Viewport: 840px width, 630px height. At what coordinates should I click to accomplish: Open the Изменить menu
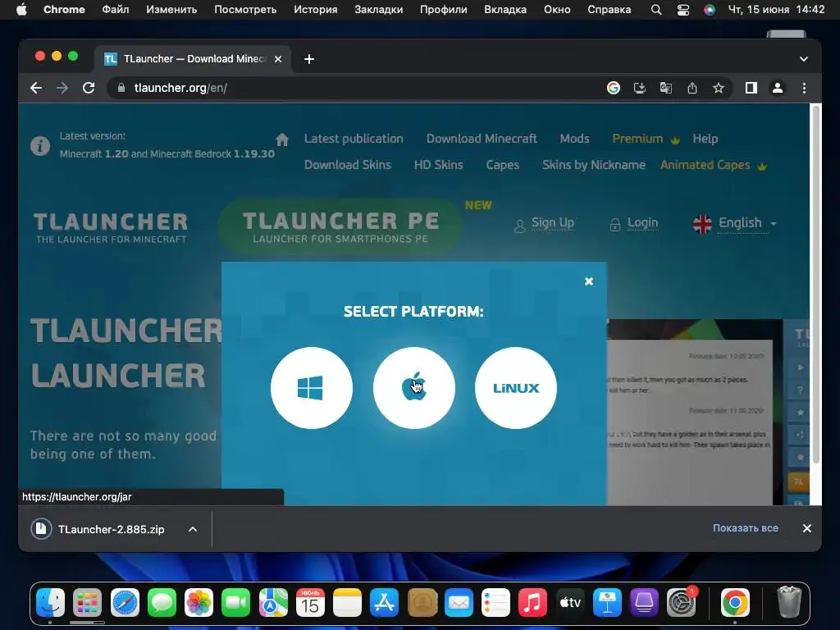coord(171,10)
